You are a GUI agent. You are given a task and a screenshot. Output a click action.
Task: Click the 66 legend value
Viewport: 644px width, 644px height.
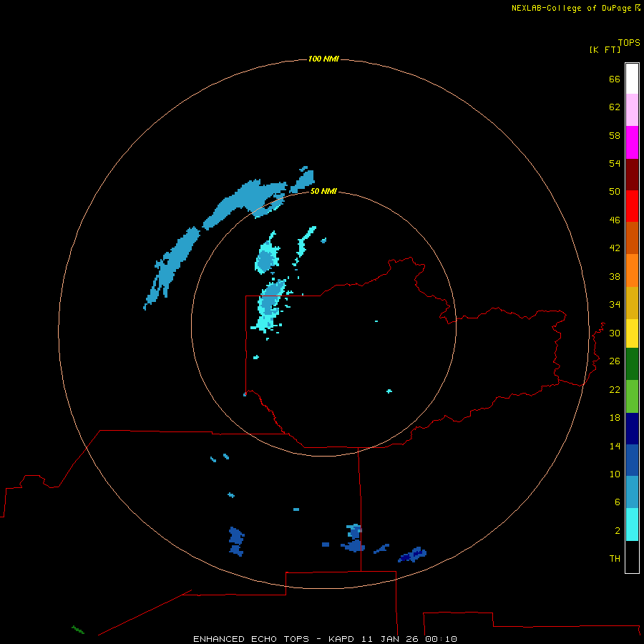coord(615,79)
